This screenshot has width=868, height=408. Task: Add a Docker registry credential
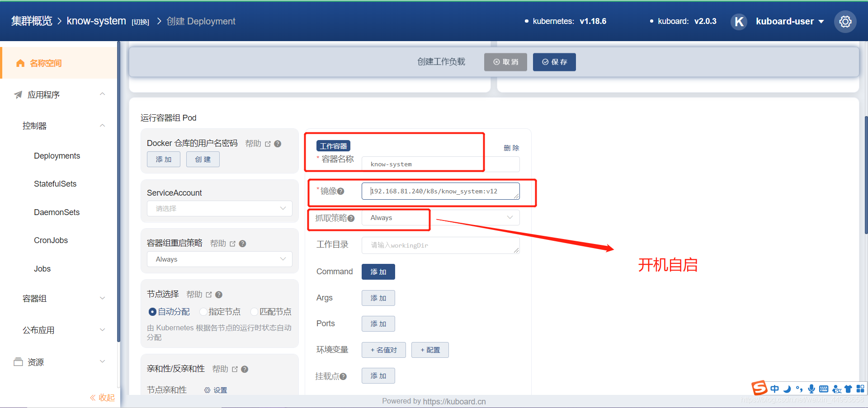164,159
